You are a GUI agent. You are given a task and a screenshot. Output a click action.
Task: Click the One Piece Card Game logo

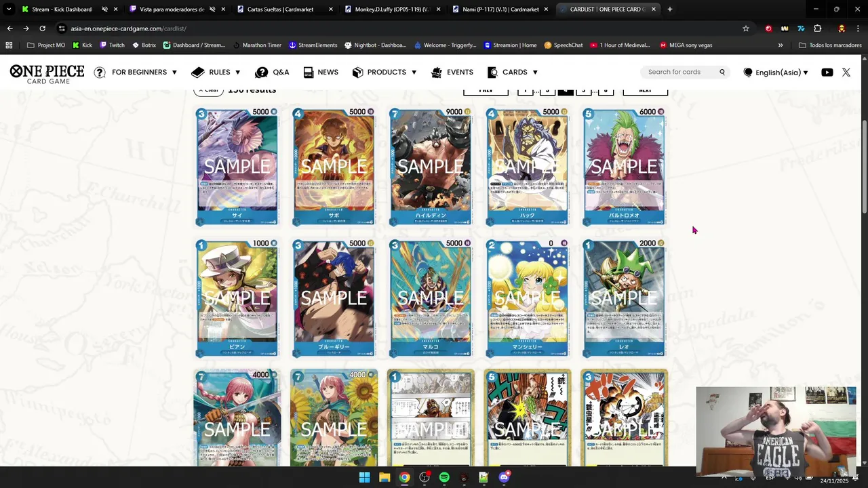click(x=47, y=73)
